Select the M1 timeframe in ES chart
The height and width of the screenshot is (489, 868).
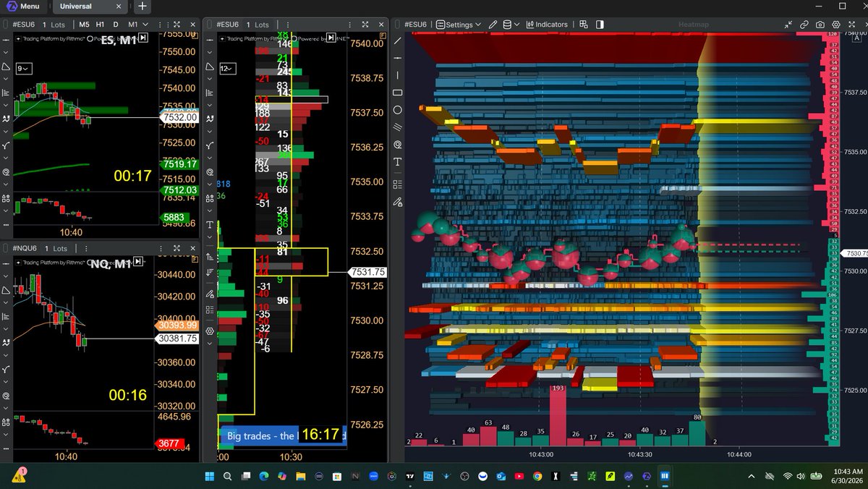pyautogui.click(x=133, y=25)
